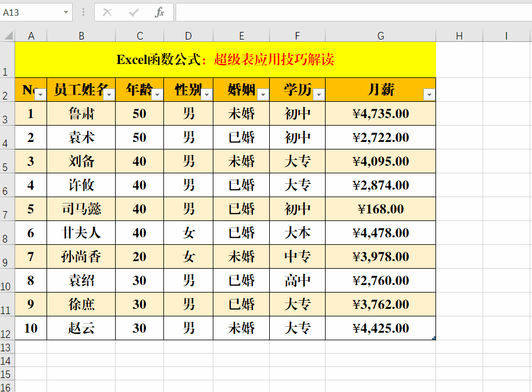Select age cell 20 in 孙尚香 row

[140, 256]
